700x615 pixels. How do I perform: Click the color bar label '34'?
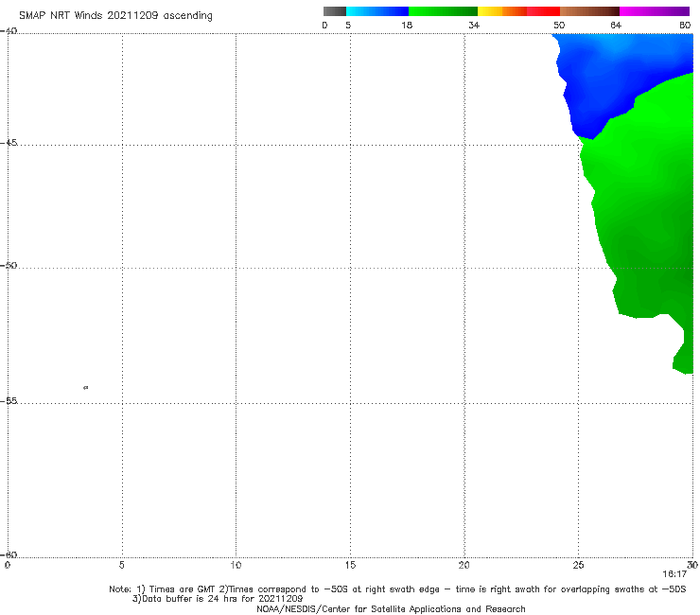tap(474, 26)
